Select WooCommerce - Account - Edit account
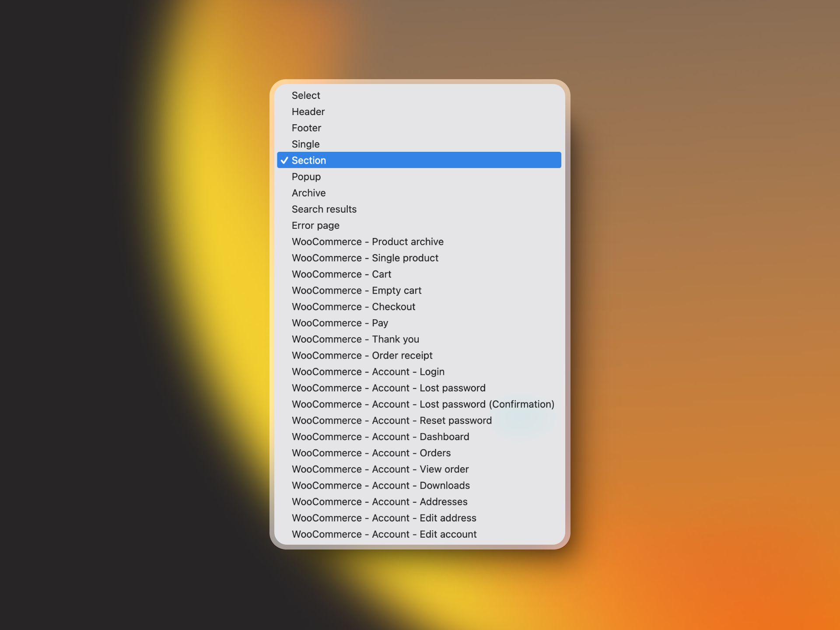Screen dimensions: 840x630 pos(419,534)
